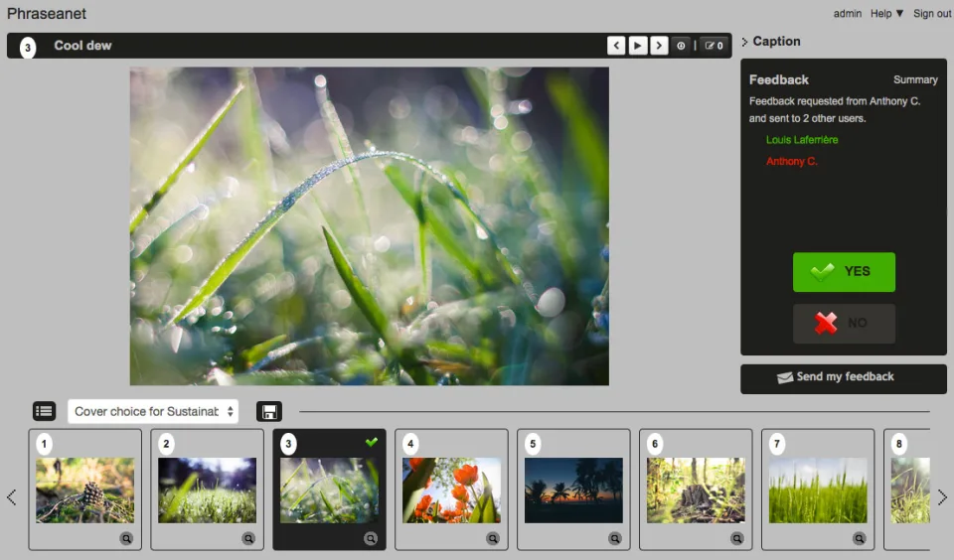This screenshot has height=560, width=954.
Task: Click the Feedback panel heading
Action: [779, 79]
